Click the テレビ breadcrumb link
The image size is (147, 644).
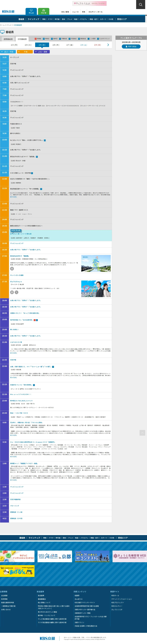point(9,25)
